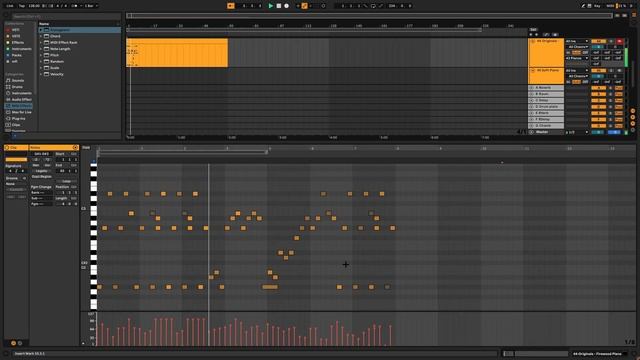Open the Sounds category in browser
The width and height of the screenshot is (640, 360).
click(18, 80)
